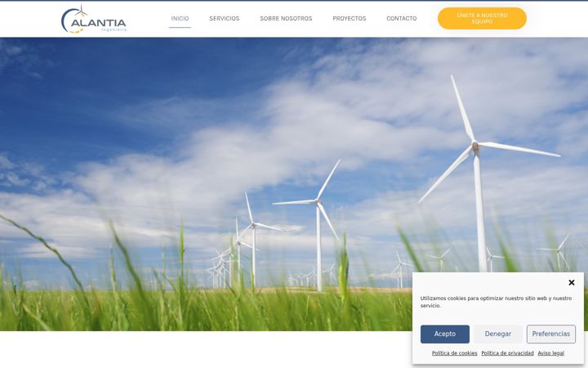Open cookie Preferencias
The width and height of the screenshot is (588, 368).
pos(551,334)
